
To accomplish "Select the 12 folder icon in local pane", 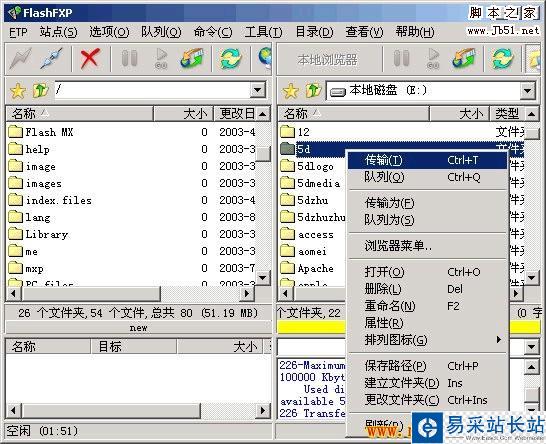I will pyautogui.click(x=287, y=132).
